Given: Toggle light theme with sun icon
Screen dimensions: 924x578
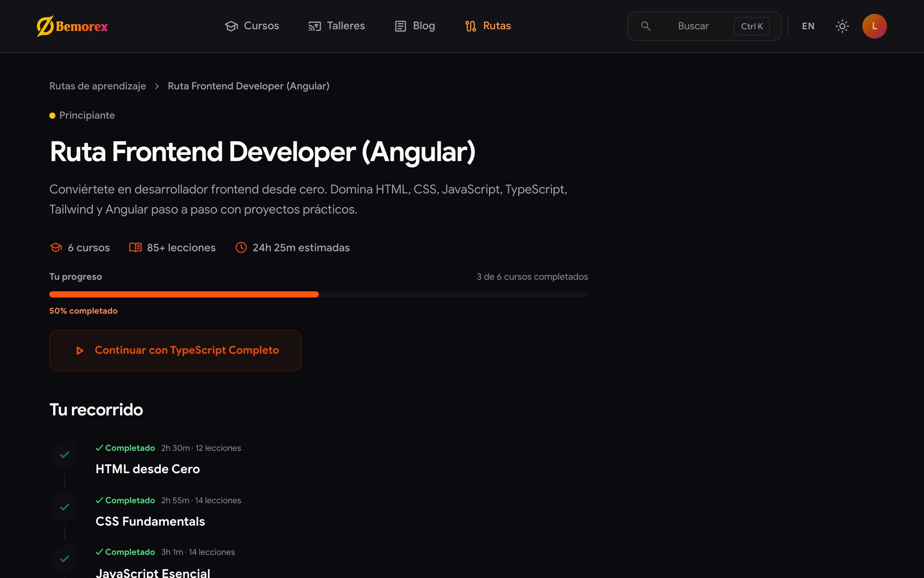Looking at the screenshot, I should [x=842, y=26].
